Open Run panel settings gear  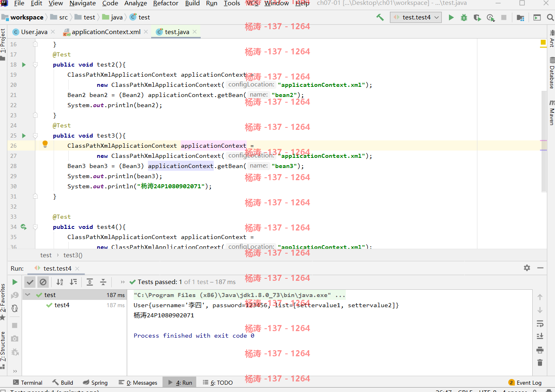click(x=527, y=268)
